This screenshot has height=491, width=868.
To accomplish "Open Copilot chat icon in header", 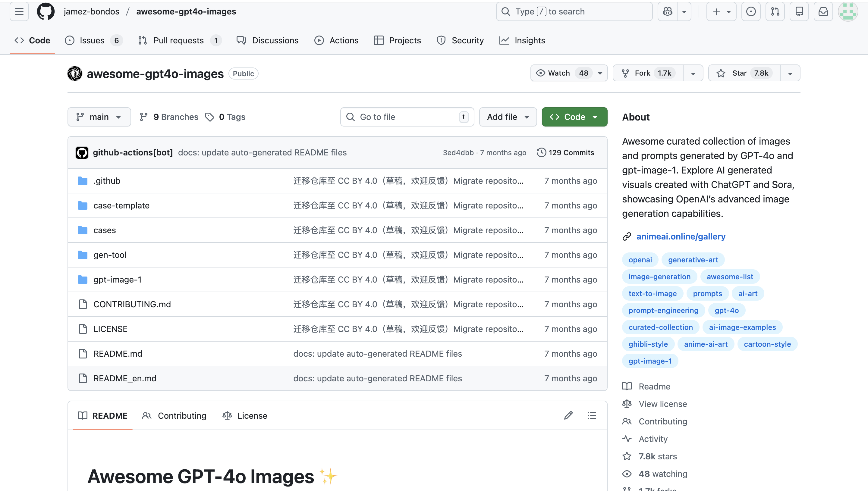I will tap(667, 11).
